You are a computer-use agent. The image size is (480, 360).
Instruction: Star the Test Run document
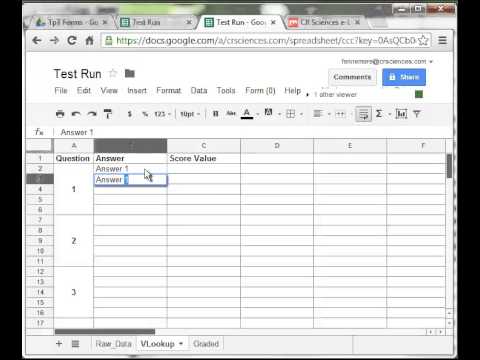click(113, 73)
